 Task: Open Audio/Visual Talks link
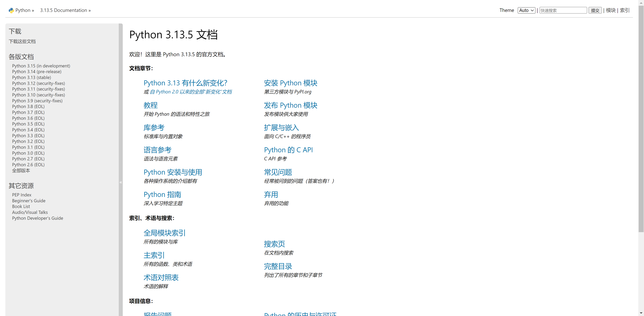30,212
